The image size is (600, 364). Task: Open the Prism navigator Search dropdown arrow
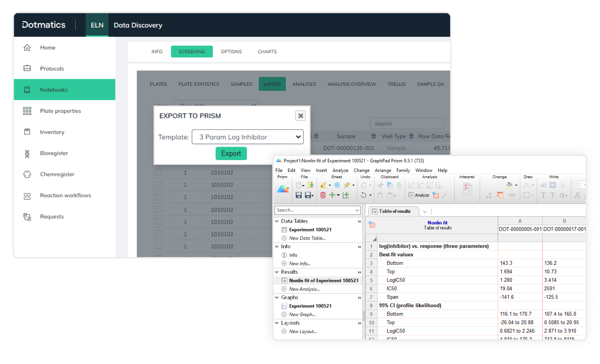pos(356,210)
